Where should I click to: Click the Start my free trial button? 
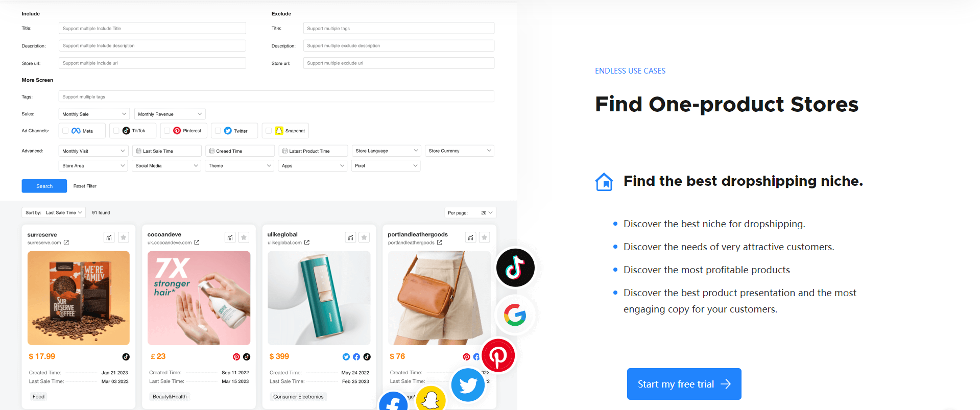point(684,384)
